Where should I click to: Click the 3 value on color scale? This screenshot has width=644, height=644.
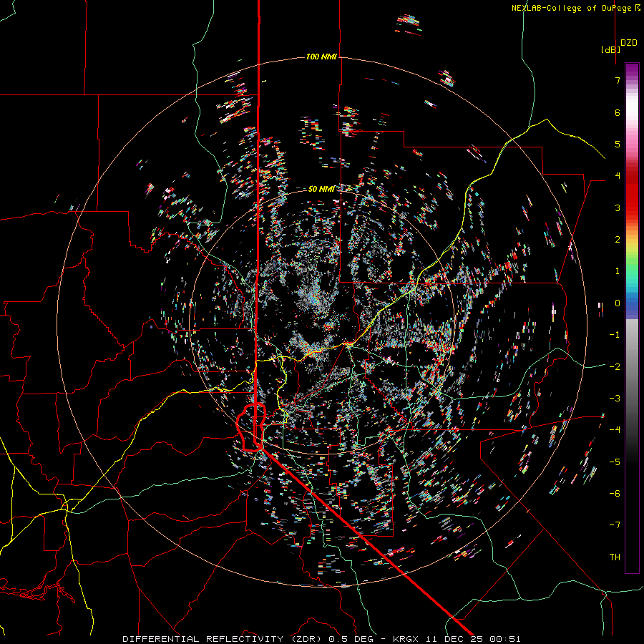coord(618,208)
